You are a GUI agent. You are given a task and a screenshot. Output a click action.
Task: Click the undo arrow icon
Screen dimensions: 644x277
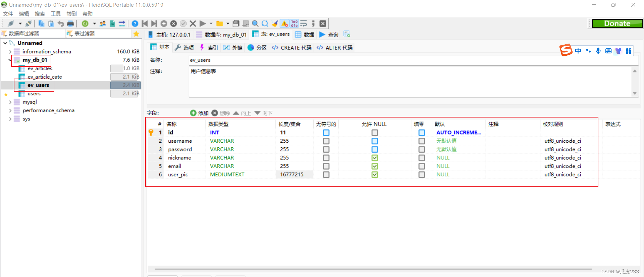pos(61,24)
